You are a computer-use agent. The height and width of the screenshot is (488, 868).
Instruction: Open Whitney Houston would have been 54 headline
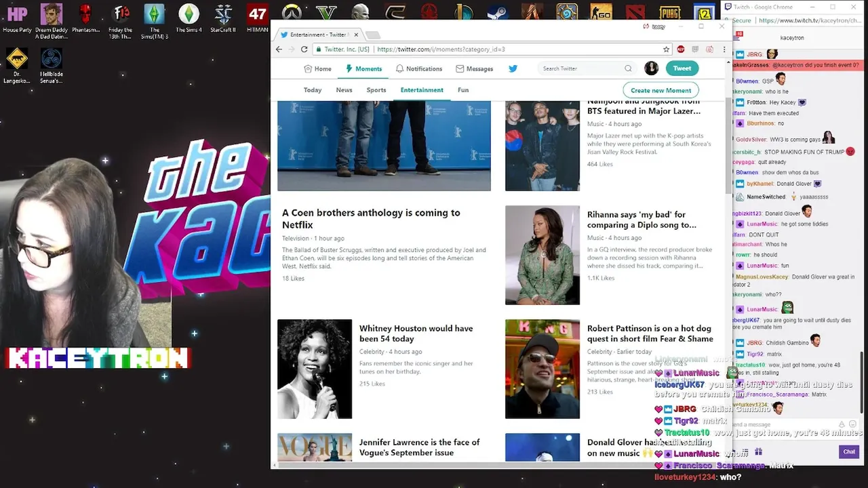pyautogui.click(x=416, y=333)
